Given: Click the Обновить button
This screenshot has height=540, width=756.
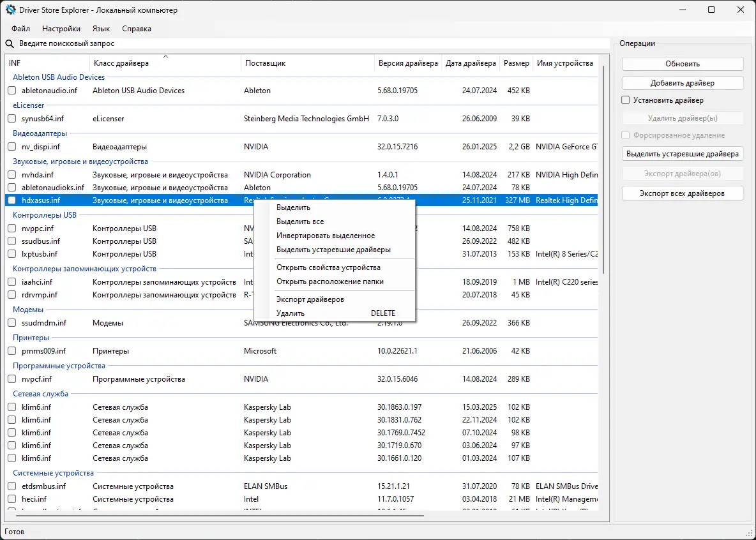Looking at the screenshot, I should (x=682, y=64).
